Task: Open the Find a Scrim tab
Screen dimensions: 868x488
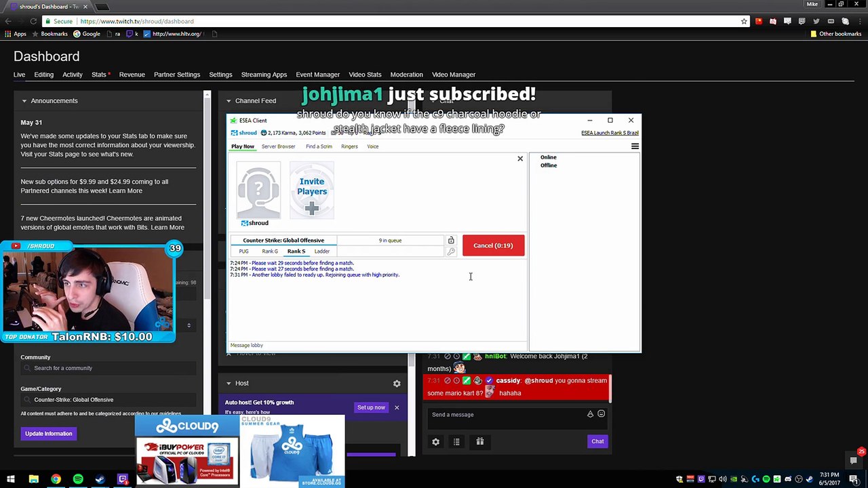Action: (x=319, y=146)
